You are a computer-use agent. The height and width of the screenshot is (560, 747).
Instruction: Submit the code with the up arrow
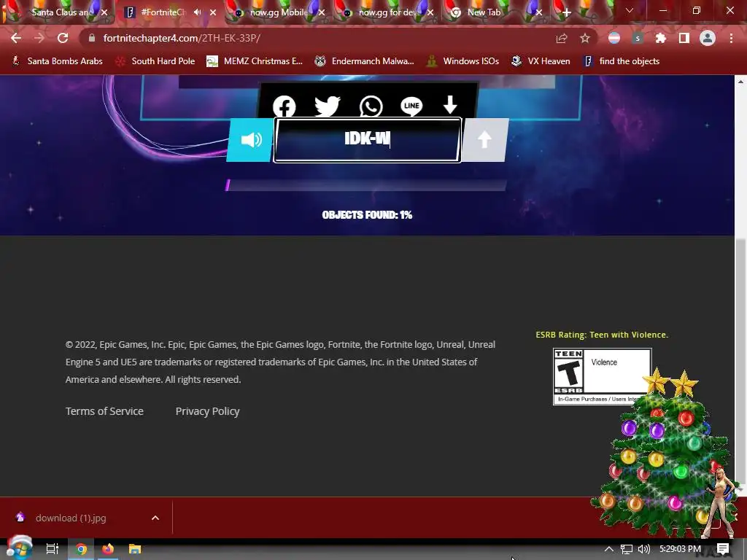coord(484,140)
